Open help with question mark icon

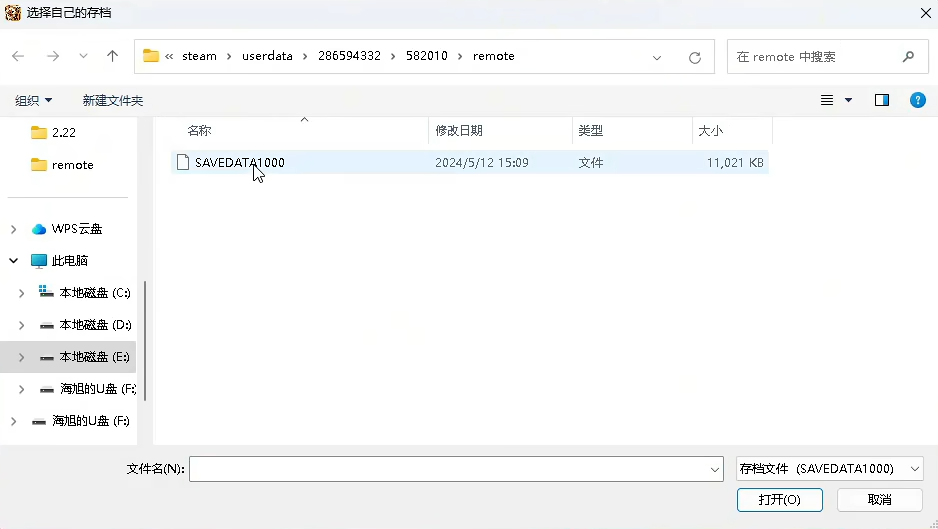click(918, 100)
